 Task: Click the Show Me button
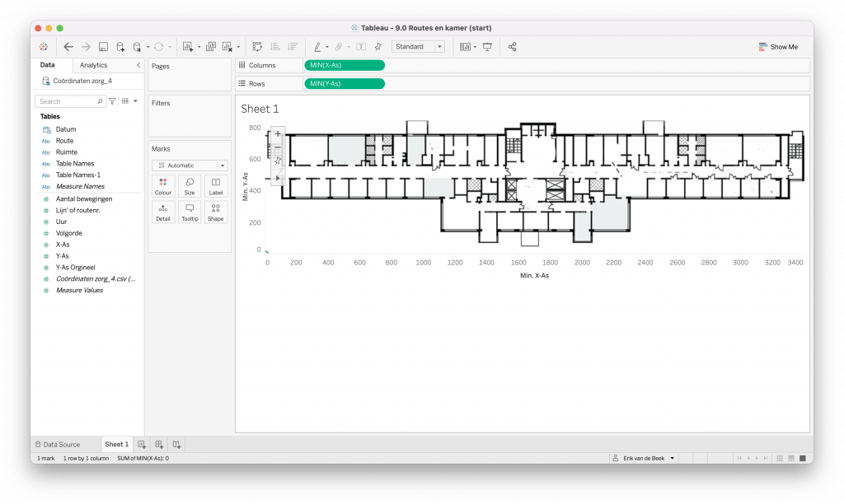[x=778, y=47]
